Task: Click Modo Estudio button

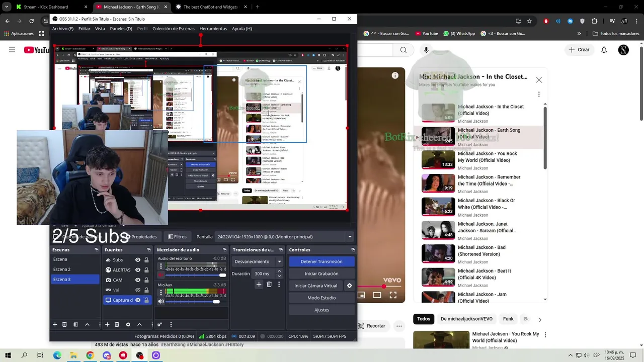Action: tap(321, 298)
